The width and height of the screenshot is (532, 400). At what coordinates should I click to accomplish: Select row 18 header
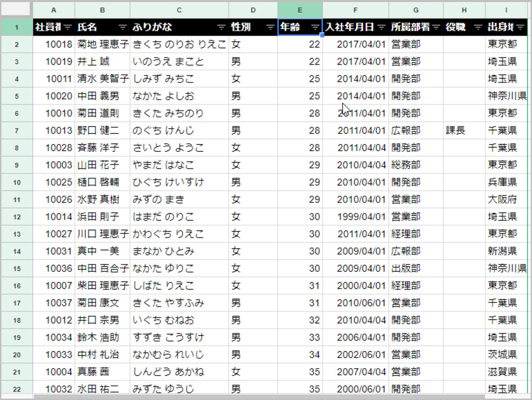click(16, 320)
